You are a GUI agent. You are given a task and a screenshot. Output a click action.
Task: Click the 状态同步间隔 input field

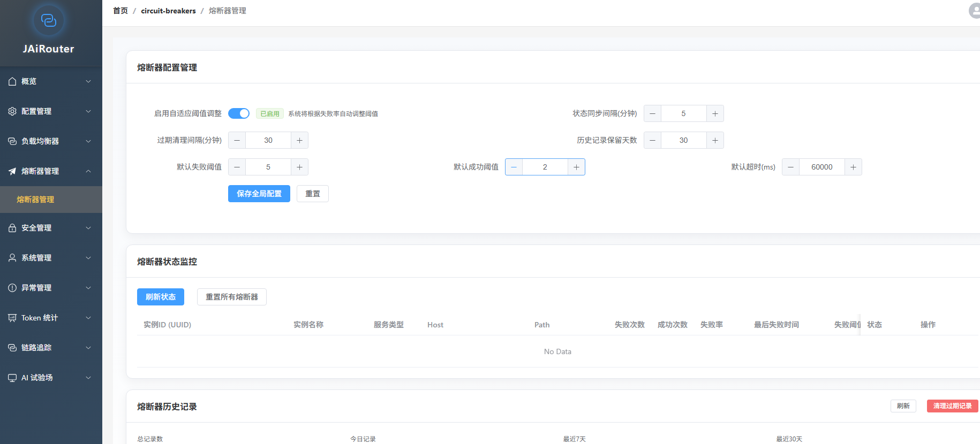[x=683, y=113]
